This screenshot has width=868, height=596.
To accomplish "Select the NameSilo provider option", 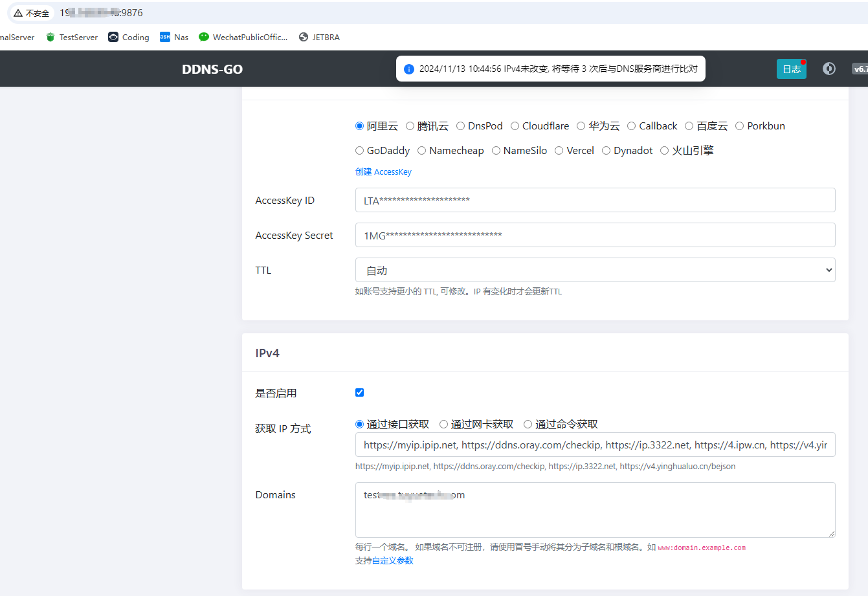I will 496,151.
